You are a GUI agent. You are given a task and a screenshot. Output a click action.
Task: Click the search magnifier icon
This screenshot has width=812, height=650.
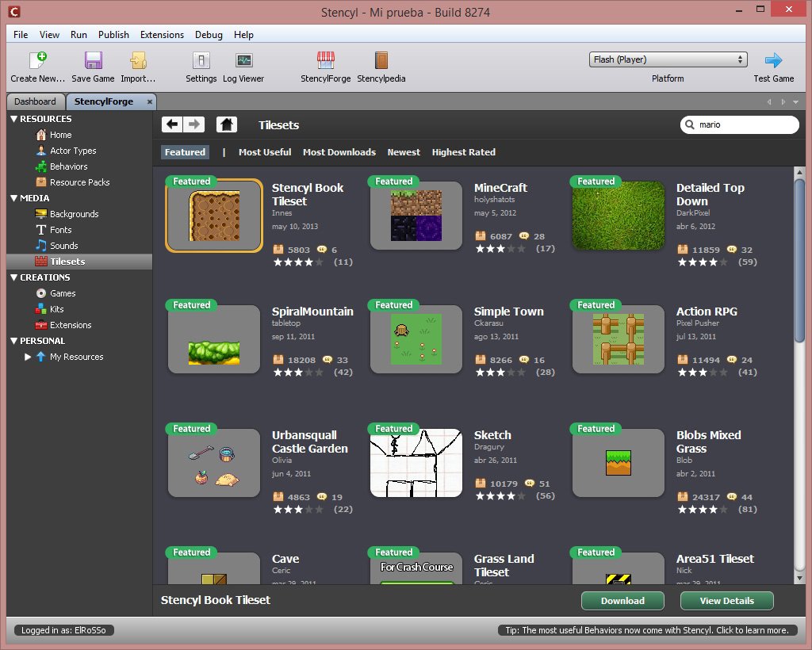click(x=690, y=124)
